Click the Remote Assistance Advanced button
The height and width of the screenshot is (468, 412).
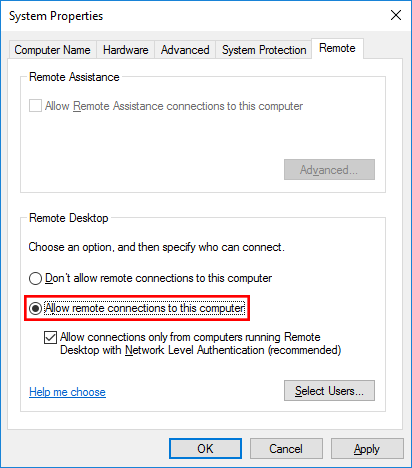[x=329, y=170]
